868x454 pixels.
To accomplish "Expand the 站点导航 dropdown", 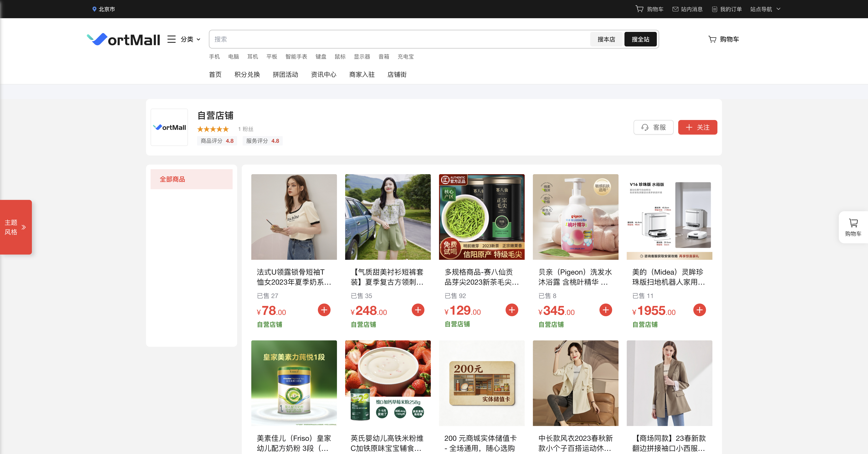I will (765, 9).
